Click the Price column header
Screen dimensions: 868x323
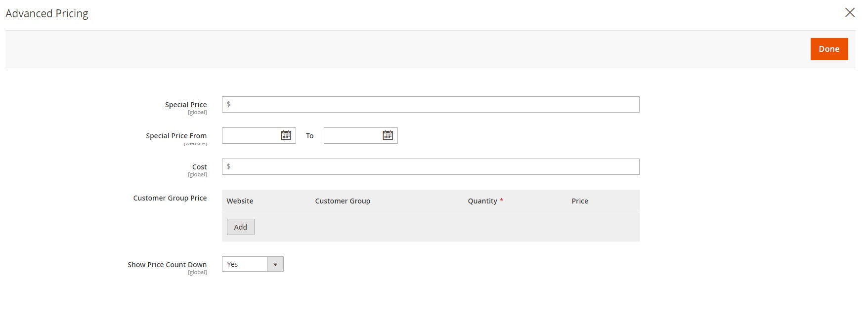(580, 201)
